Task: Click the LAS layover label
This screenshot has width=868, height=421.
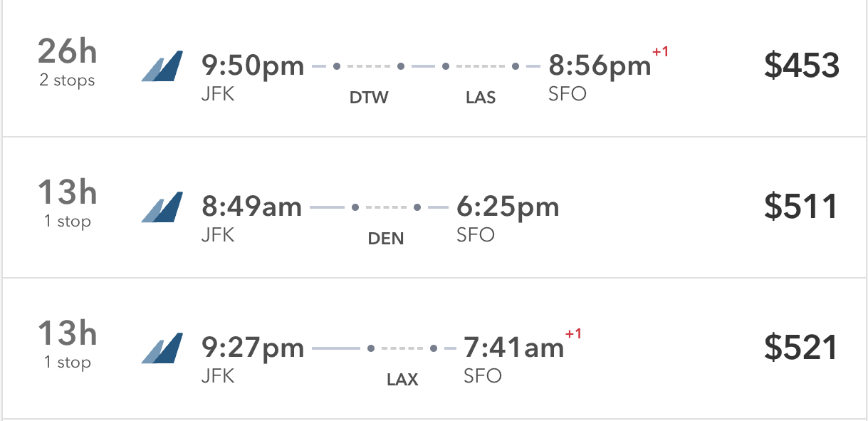Action: point(481,98)
